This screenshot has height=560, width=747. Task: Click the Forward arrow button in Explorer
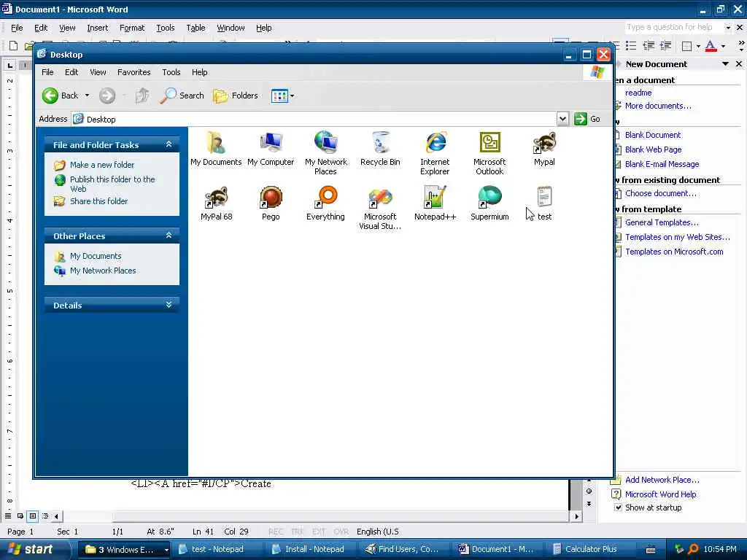107,96
